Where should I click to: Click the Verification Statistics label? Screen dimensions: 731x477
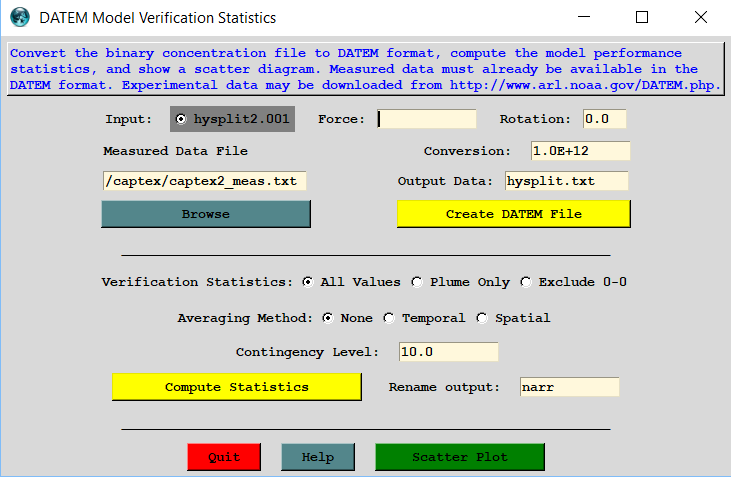click(197, 282)
